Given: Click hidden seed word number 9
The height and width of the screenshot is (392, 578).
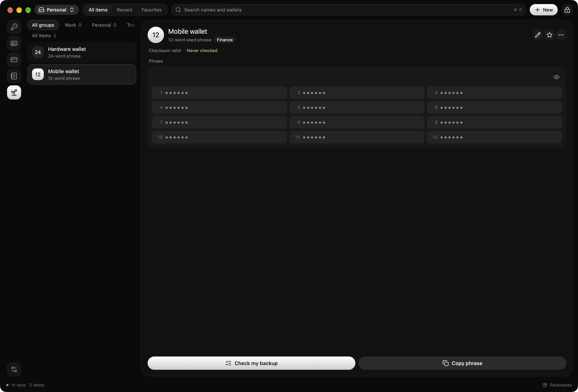Looking at the screenshot, I should (x=494, y=122).
